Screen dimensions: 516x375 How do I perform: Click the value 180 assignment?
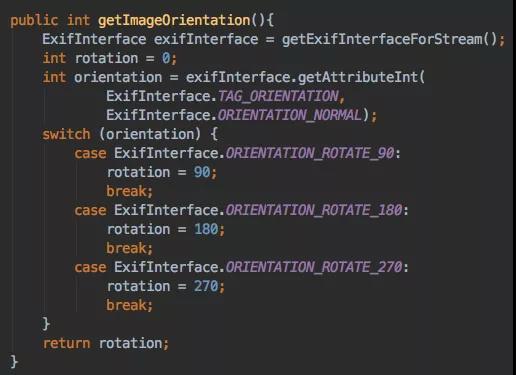point(206,230)
